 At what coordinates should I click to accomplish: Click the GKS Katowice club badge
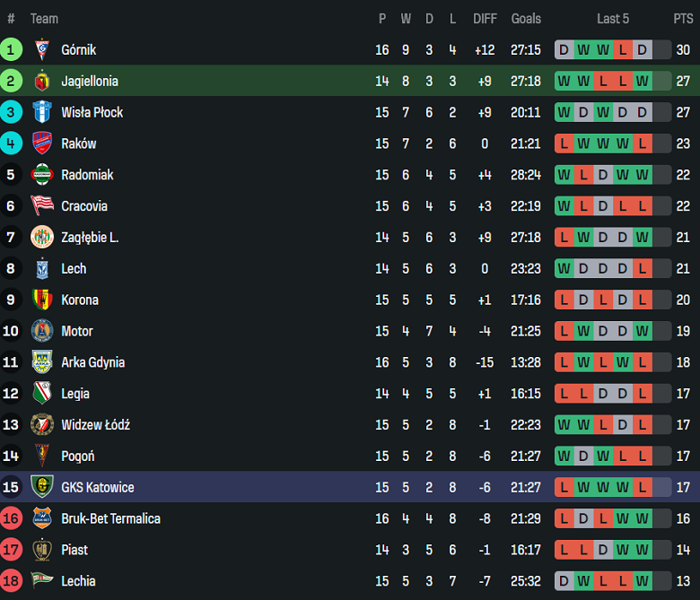pos(42,487)
